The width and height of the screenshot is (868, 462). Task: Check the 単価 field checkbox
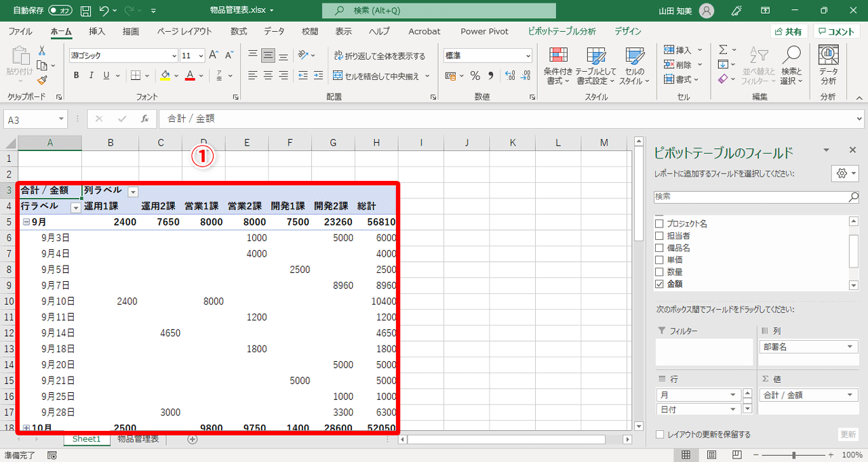[658, 260]
